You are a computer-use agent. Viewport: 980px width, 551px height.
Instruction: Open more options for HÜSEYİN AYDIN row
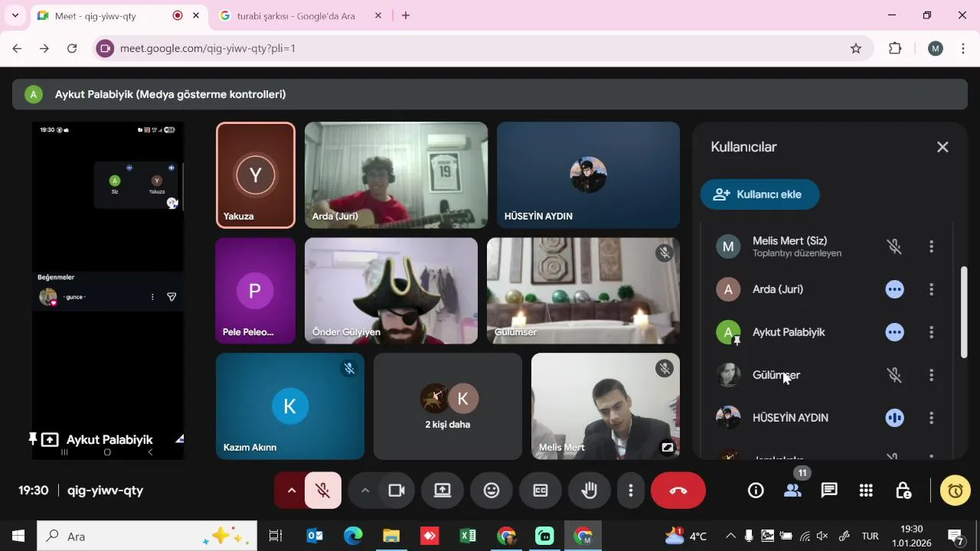coord(931,418)
